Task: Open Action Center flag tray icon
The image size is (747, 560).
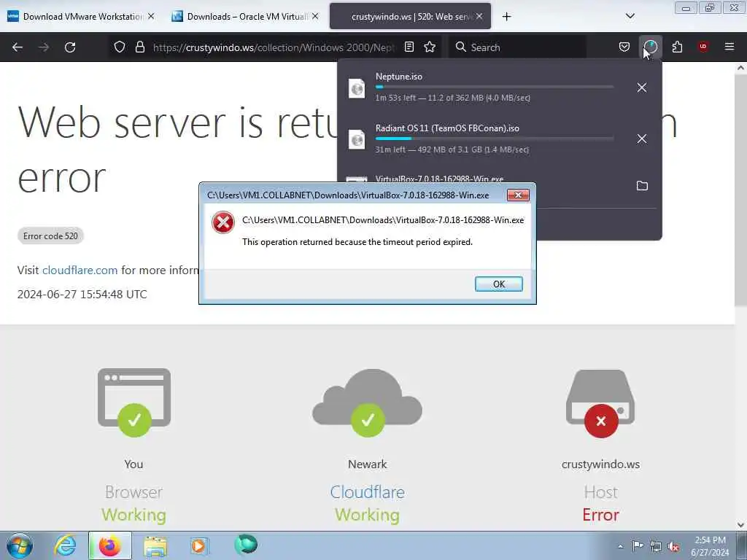Action: coord(638,546)
